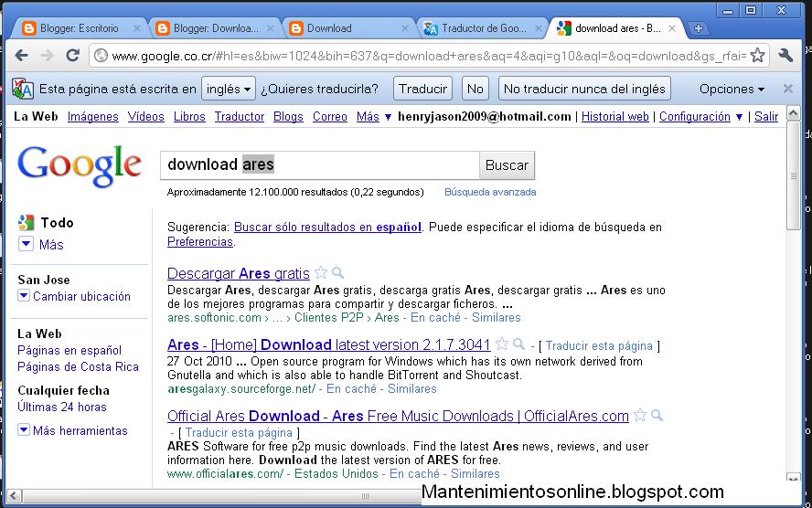Switch to the Blogger: Escritorio tab
Image resolution: width=812 pixels, height=508 pixels.
[78, 28]
